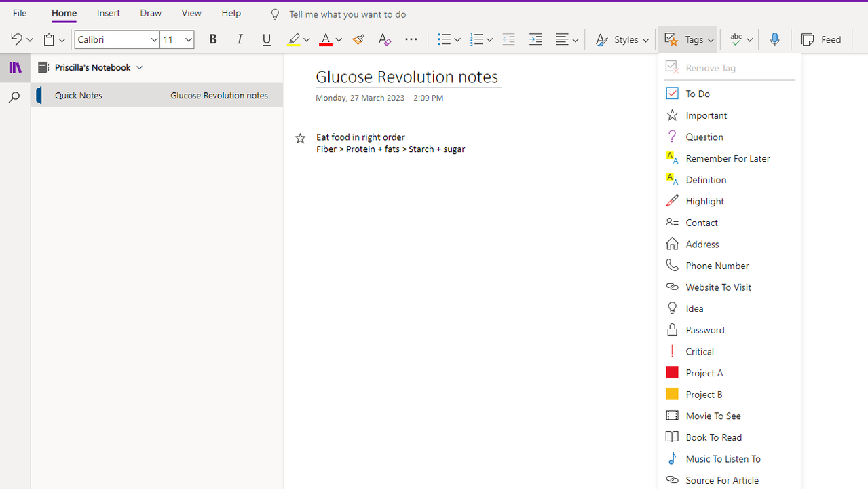Toggle Bold formatting
This screenshot has width=868, height=489.
[212, 40]
